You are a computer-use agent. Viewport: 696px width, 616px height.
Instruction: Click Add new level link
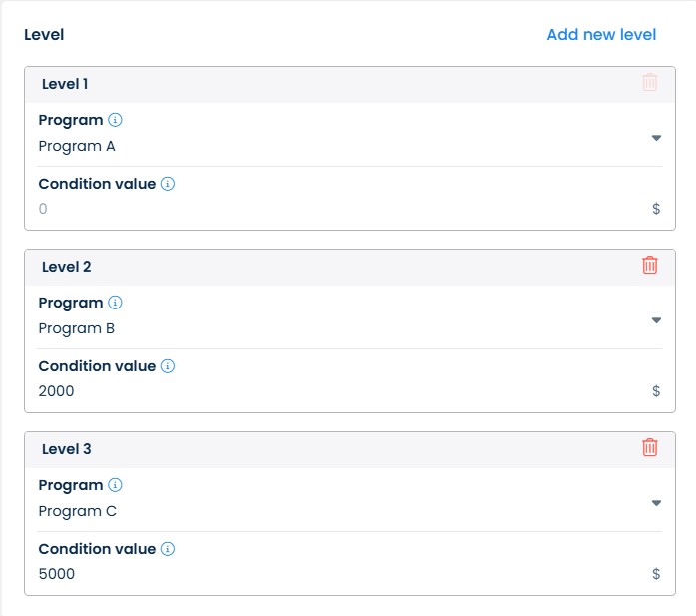point(601,35)
